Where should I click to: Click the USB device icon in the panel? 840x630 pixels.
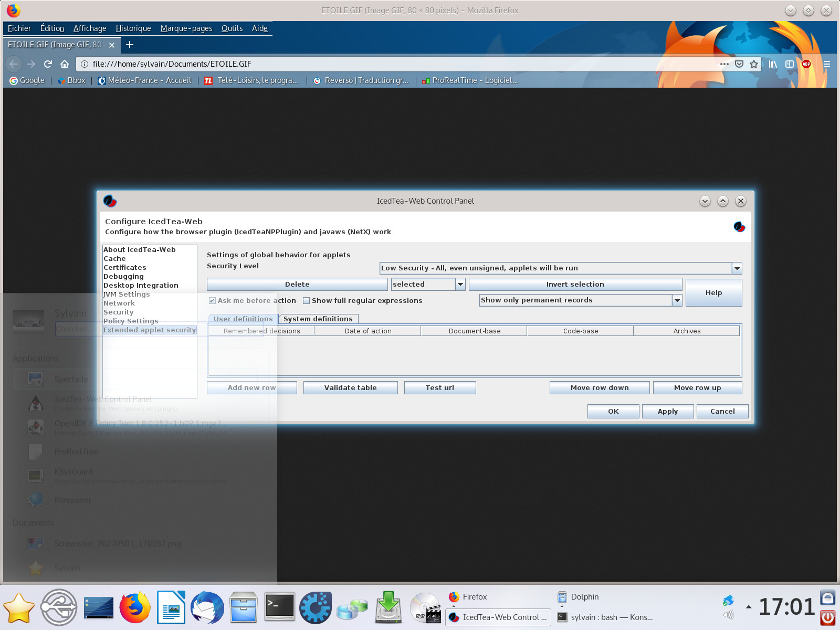tap(59, 607)
